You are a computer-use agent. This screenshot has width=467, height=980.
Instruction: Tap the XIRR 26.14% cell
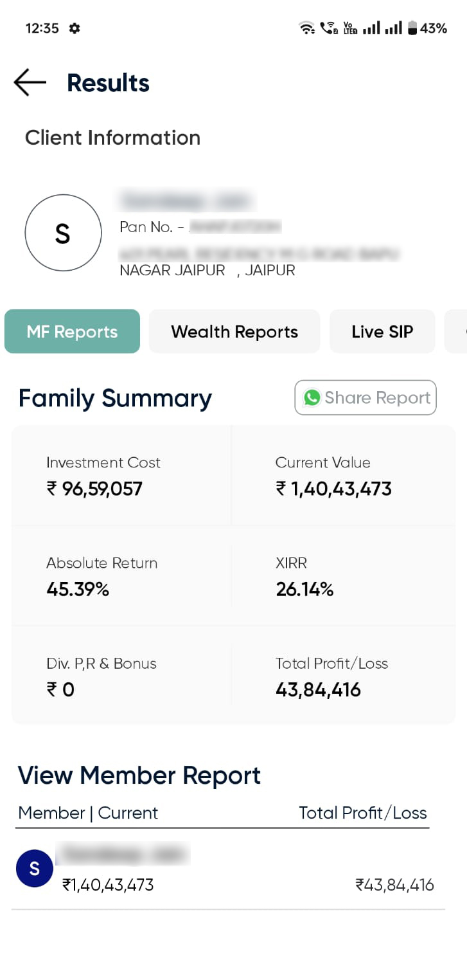[343, 577]
